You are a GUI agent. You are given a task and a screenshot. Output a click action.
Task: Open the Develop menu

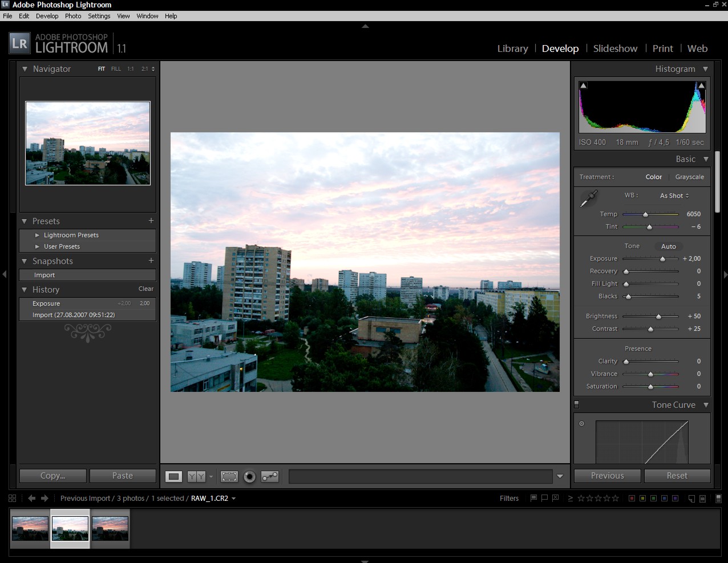(47, 16)
